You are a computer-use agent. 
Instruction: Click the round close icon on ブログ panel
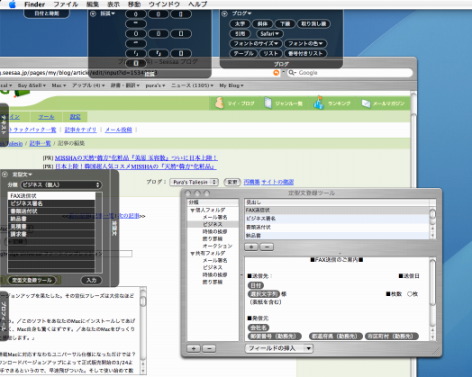[225, 14]
